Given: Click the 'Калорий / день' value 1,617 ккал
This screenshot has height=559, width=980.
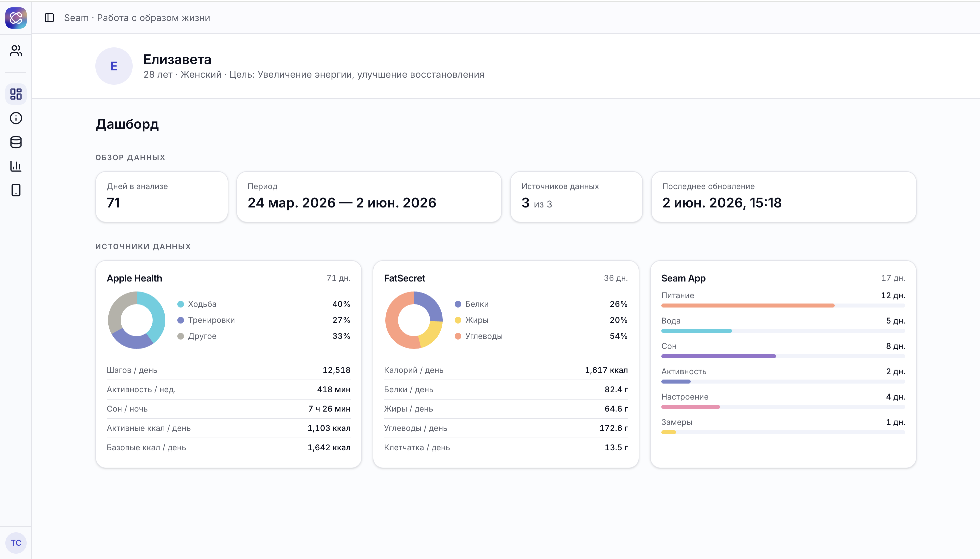Looking at the screenshot, I should 606,370.
